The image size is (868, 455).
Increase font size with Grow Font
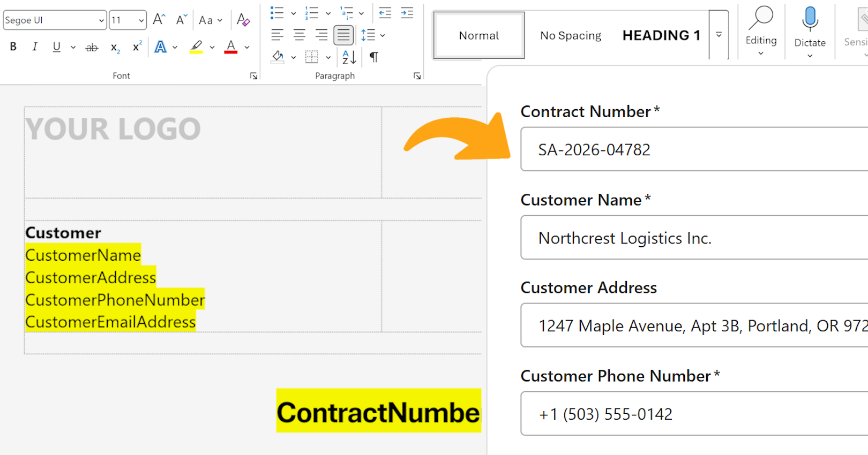click(x=159, y=20)
